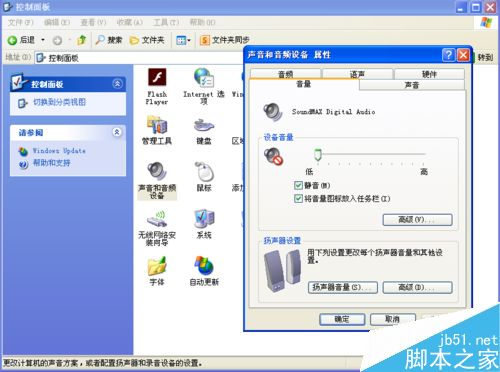
Task: Toggle the 静音 mute checkbox
Action: pos(298,186)
